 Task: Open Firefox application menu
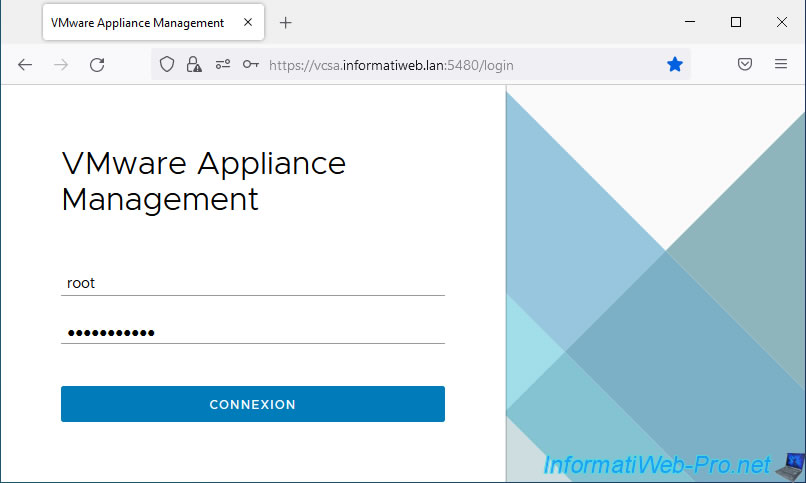[x=781, y=64]
